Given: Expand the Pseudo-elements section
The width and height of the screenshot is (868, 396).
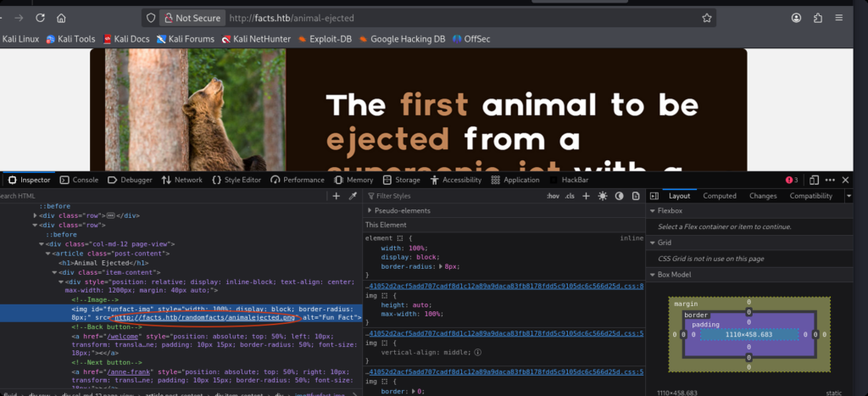Looking at the screenshot, I should [370, 210].
